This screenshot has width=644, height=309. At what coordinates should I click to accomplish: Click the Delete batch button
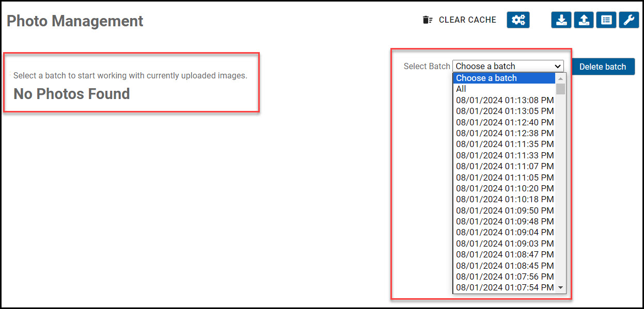point(603,67)
